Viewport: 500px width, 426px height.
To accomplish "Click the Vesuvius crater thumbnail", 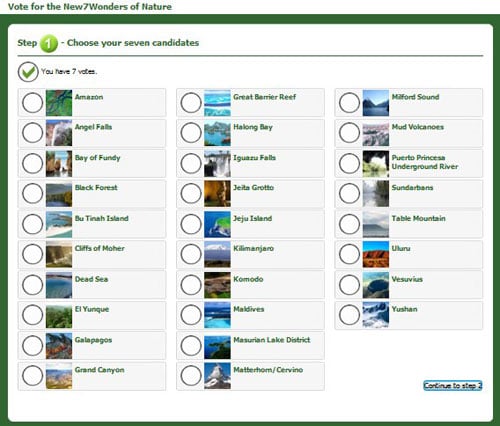I will (376, 285).
